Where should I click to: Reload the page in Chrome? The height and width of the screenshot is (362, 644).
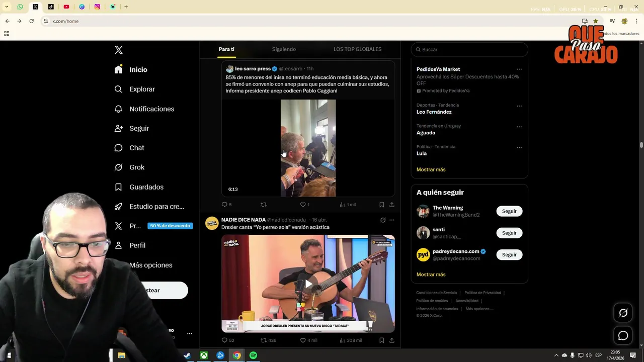click(31, 21)
